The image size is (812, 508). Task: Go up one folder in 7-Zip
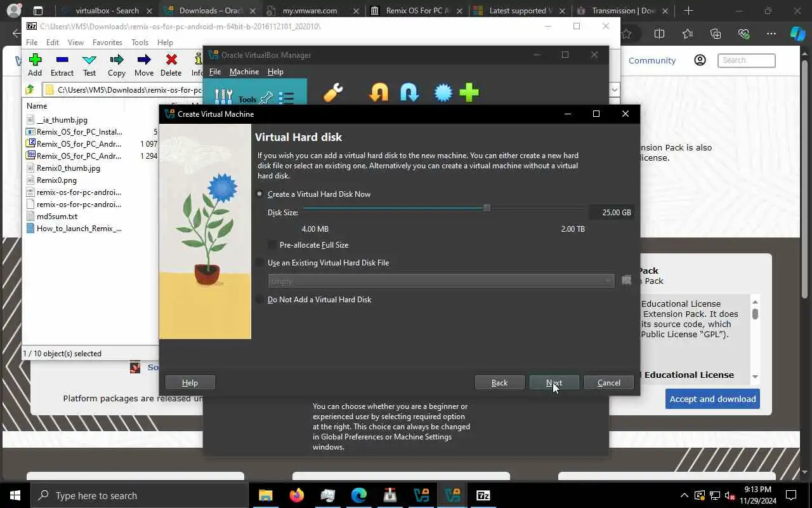(x=30, y=90)
